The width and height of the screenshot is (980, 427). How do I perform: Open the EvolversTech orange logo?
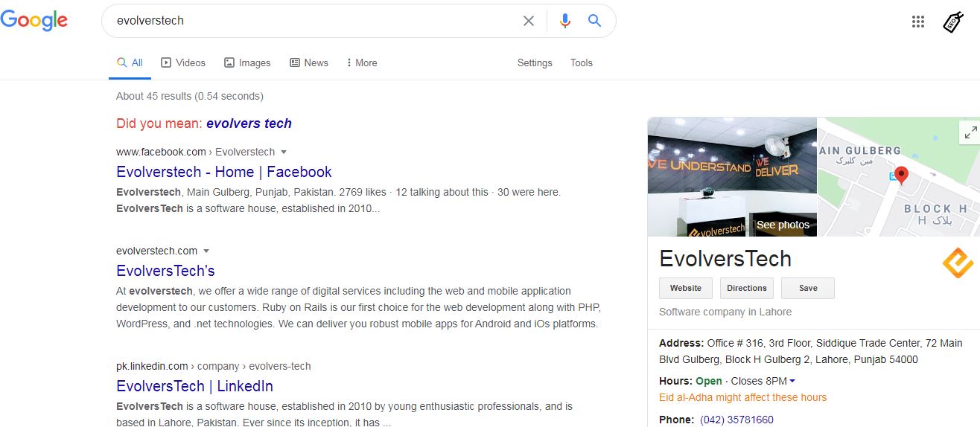(x=958, y=263)
